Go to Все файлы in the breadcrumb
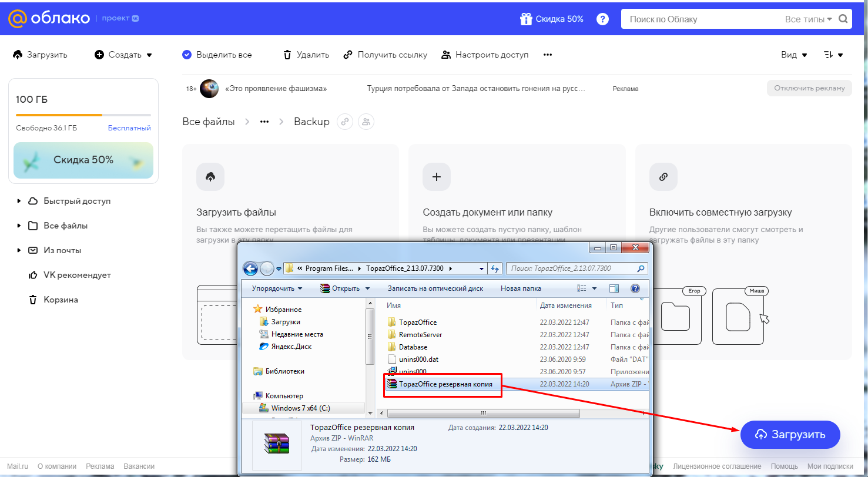Screen dimensions: 868x477 click(x=209, y=122)
